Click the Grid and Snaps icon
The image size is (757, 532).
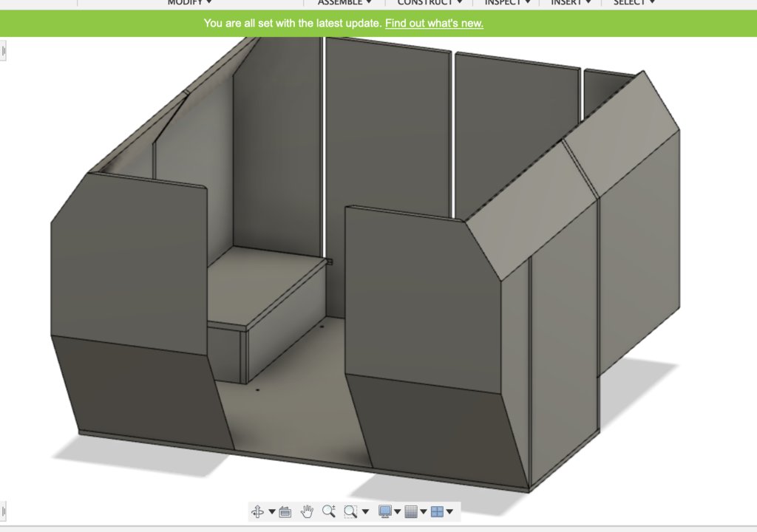pos(411,511)
